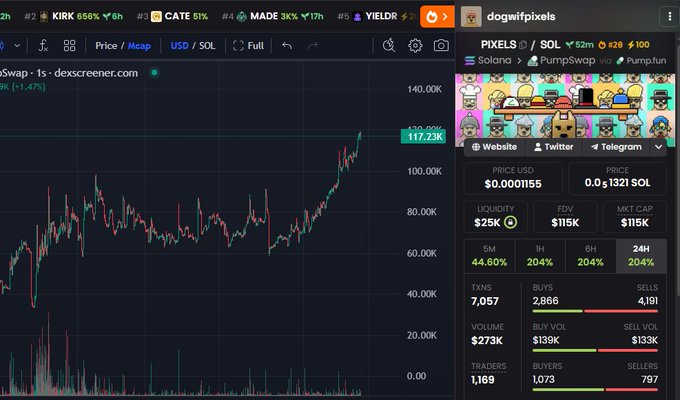Click the 52m pair age badge
Viewport: 680px width, 400px height.
point(579,45)
